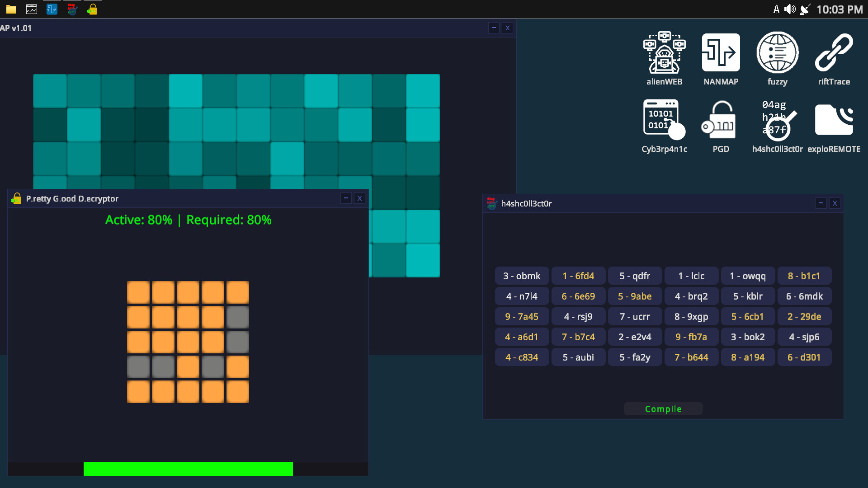This screenshot has height=488, width=868.
Task: Toggle the center tile of the decryptor grid
Action: tap(188, 342)
